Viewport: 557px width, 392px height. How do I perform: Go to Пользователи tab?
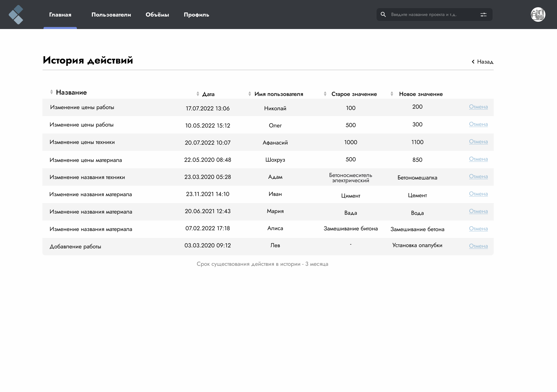point(111,15)
